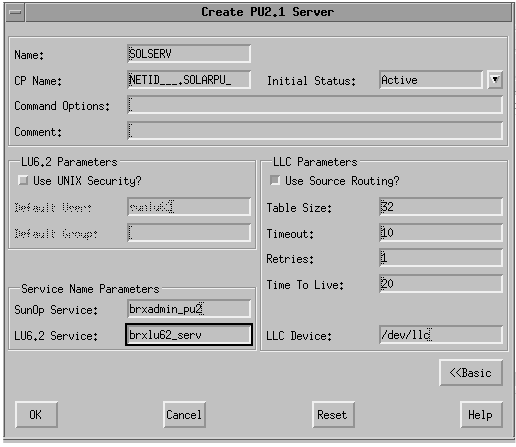Click the Reset button
516x447 pixels.
pyautogui.click(x=333, y=415)
